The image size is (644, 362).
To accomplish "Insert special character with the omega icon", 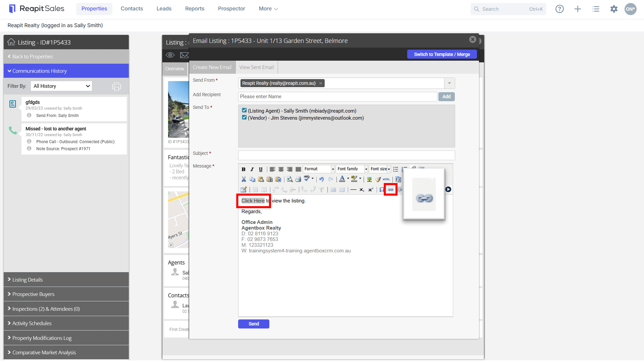I will 381,189.
